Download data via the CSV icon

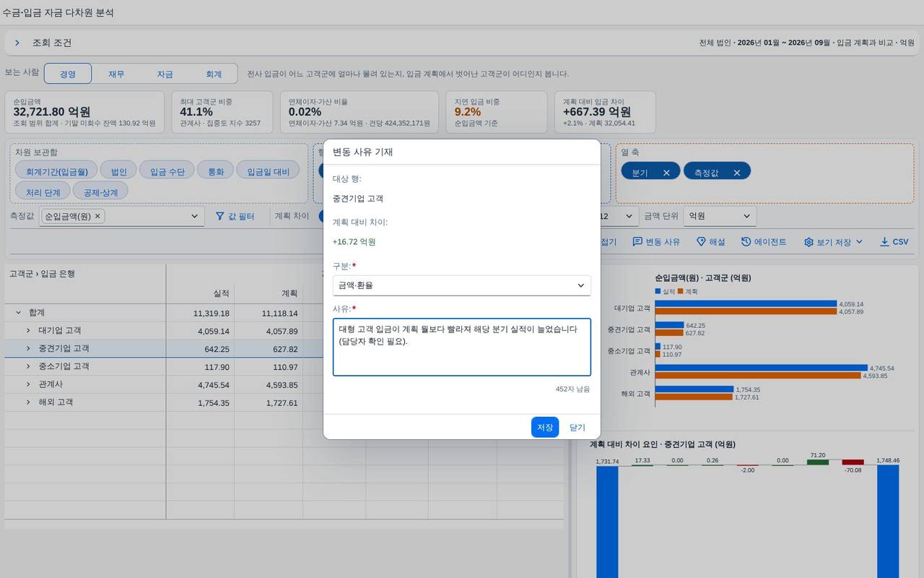pos(884,242)
